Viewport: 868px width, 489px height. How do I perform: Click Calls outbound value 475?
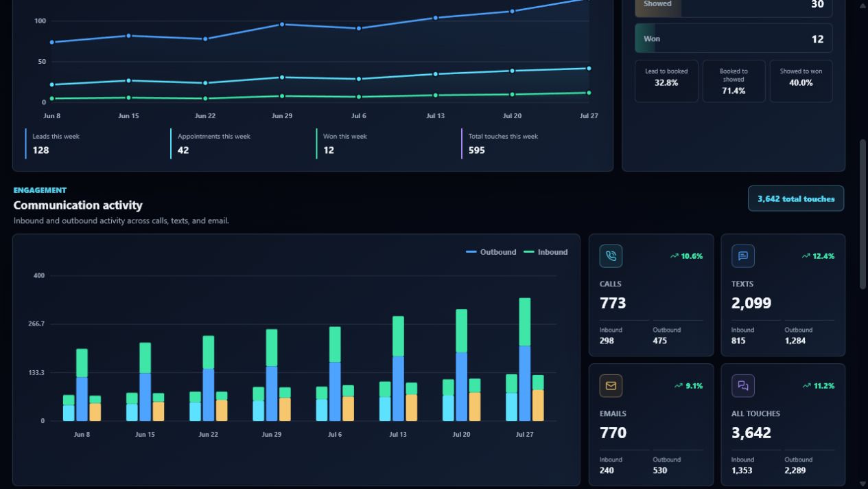pyautogui.click(x=659, y=341)
